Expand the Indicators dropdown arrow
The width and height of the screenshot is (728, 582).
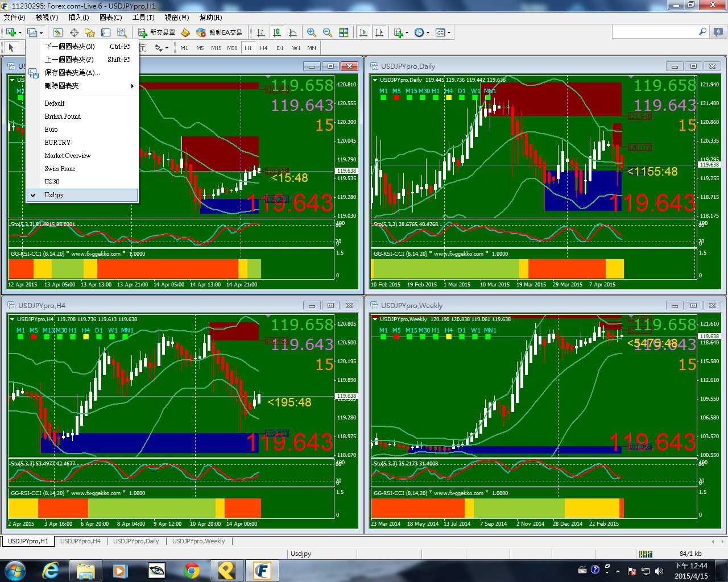[x=407, y=32]
